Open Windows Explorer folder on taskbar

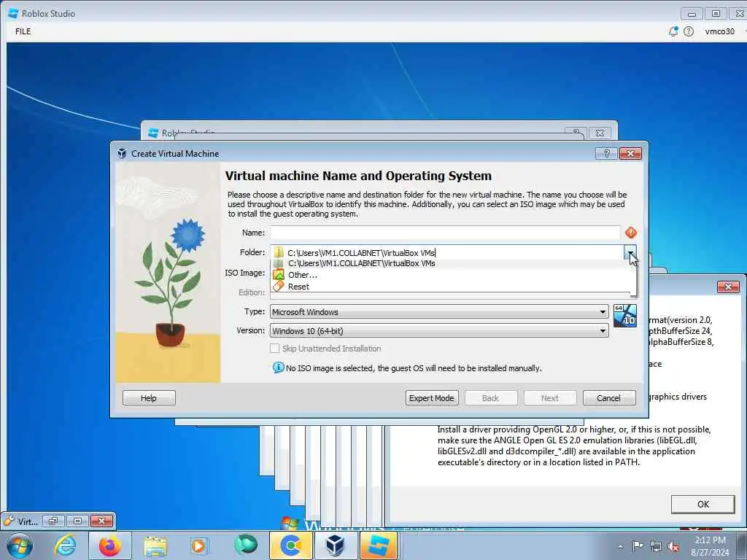pyautogui.click(x=155, y=546)
